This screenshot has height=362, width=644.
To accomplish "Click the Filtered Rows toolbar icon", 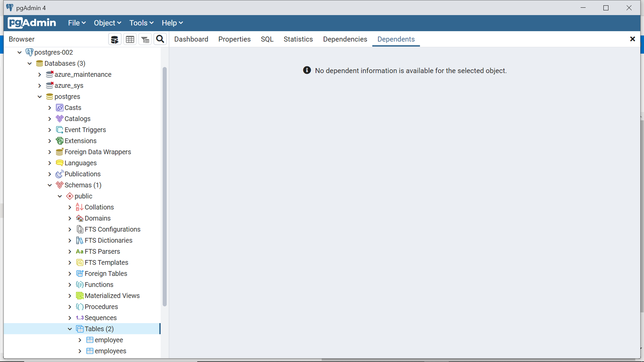I will pos(145,39).
